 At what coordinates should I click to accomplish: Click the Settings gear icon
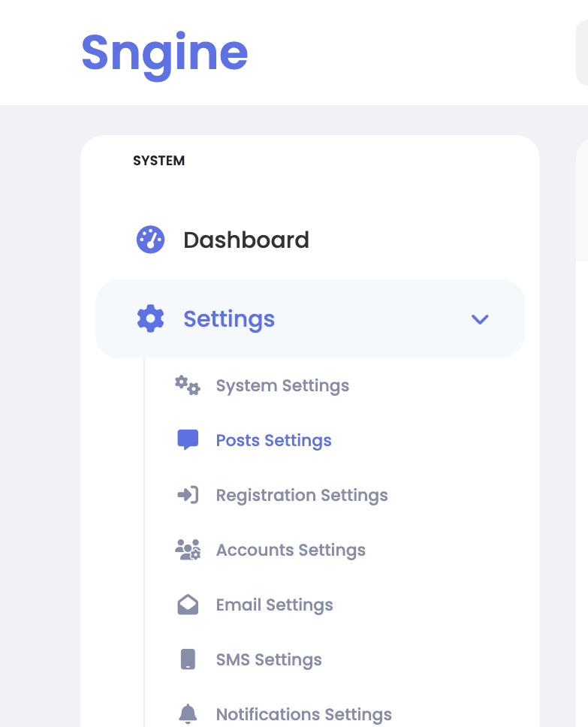pyautogui.click(x=151, y=318)
